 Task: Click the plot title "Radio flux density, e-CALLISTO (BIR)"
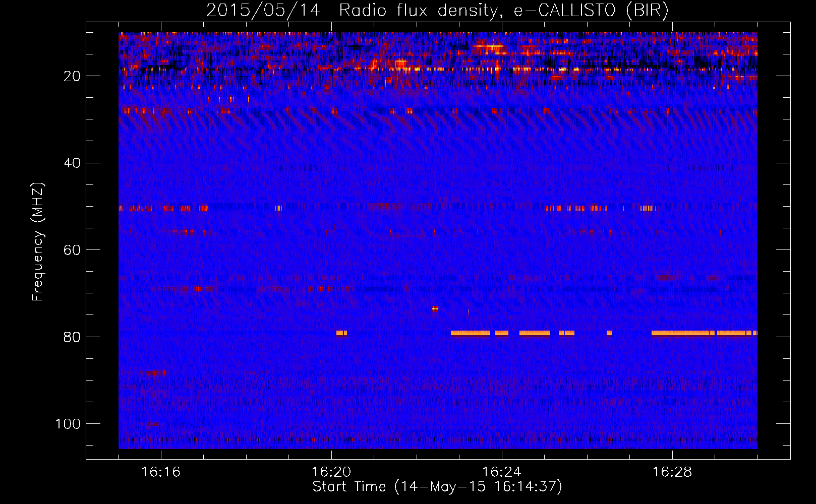point(504,11)
